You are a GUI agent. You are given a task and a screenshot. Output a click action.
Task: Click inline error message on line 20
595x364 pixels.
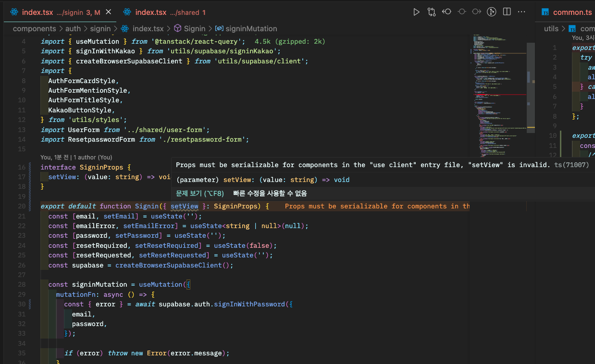pos(377,206)
